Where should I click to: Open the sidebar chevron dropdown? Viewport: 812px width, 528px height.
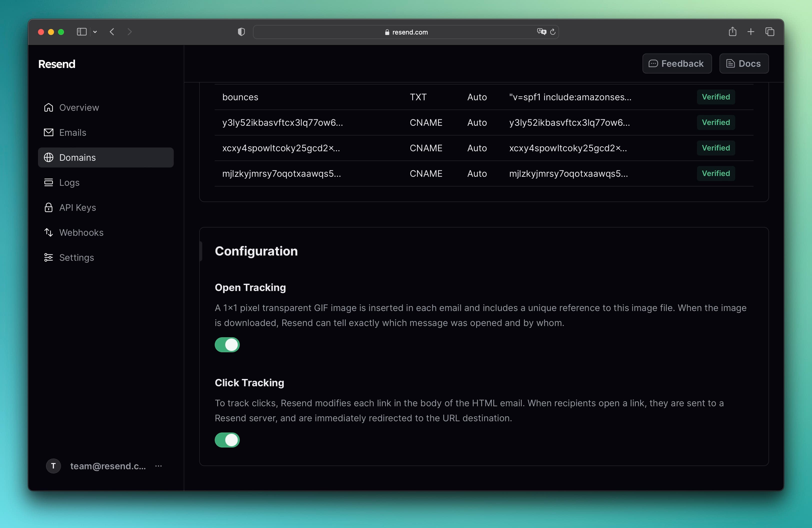coord(95,32)
